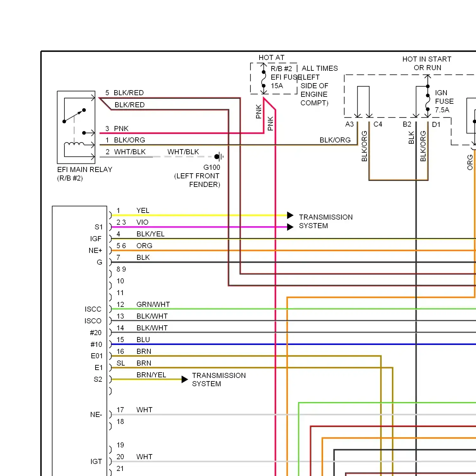476x476 pixels.
Task: Select the 5 BLK/RED relay pin label
Action: point(124,93)
